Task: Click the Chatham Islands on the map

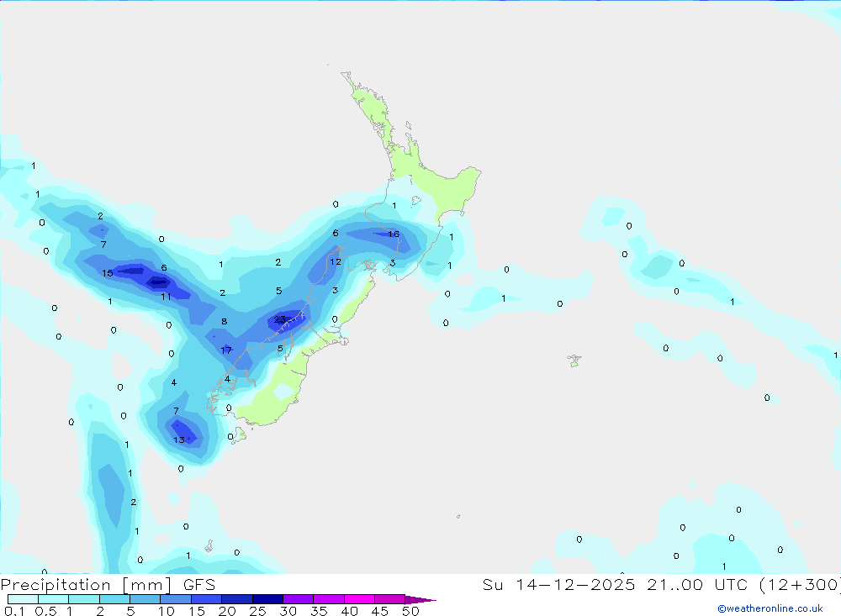Action: (x=574, y=361)
